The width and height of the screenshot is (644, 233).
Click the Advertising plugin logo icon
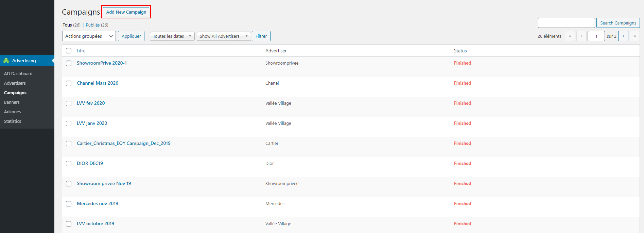click(x=6, y=61)
